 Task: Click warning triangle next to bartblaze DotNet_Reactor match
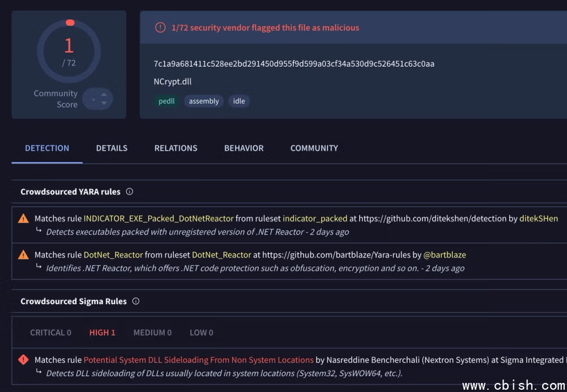pos(23,255)
